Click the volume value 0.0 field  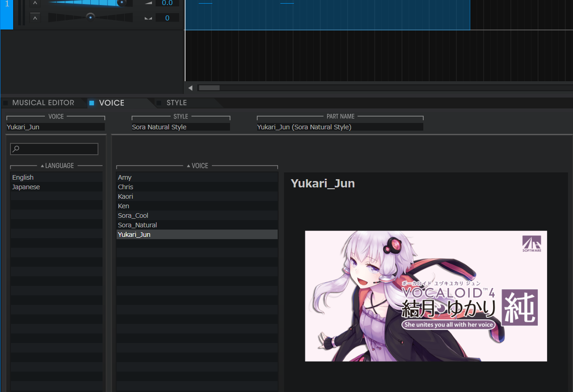click(x=167, y=3)
